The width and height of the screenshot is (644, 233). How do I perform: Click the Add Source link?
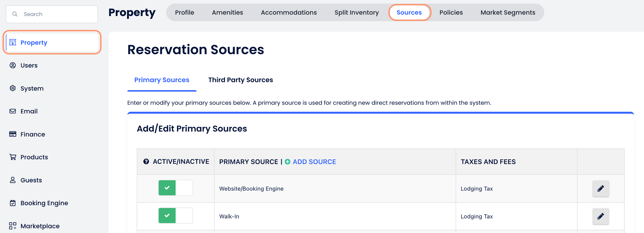(314, 162)
